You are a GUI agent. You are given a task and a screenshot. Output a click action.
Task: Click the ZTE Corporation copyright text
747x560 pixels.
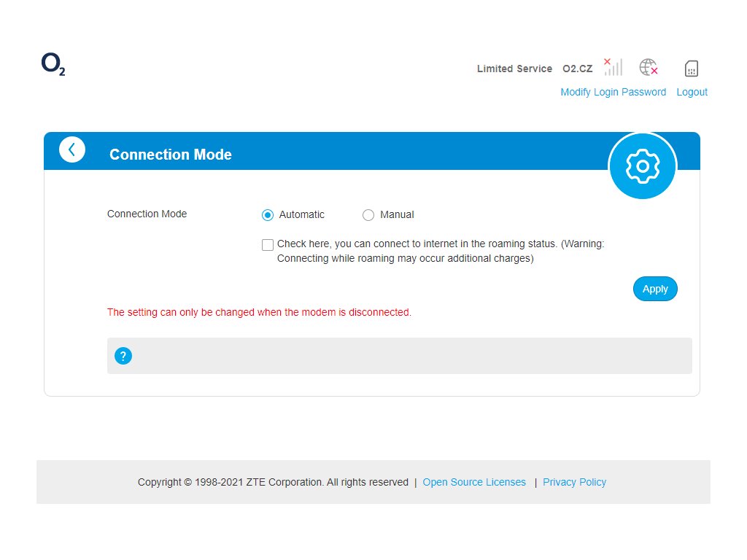coord(273,482)
